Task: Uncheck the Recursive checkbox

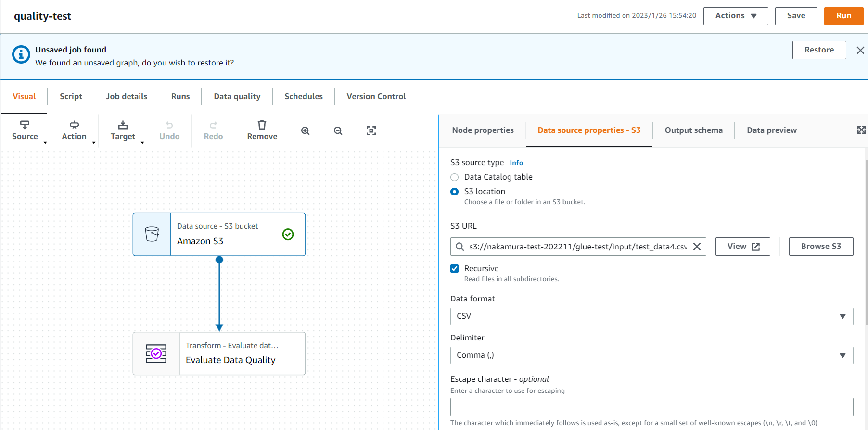Action: [x=454, y=269]
